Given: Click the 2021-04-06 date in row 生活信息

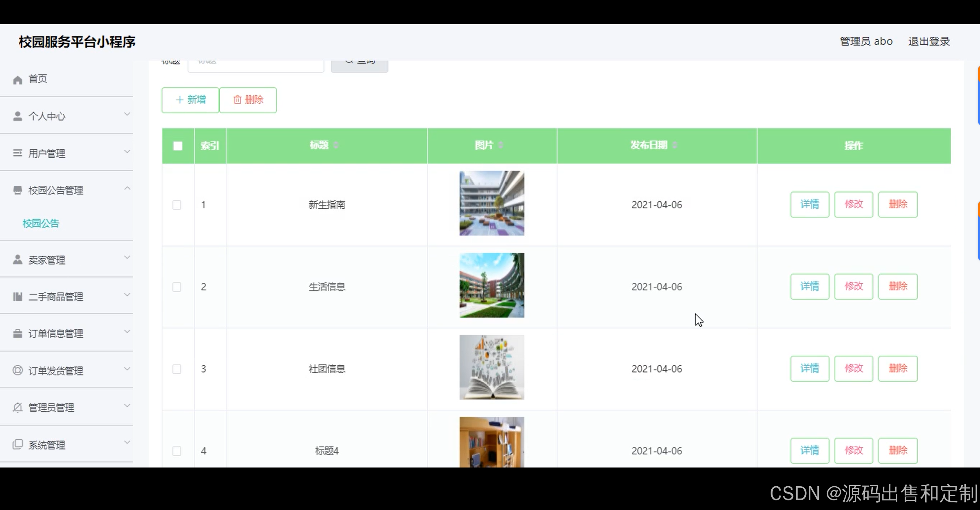Looking at the screenshot, I should coord(657,287).
